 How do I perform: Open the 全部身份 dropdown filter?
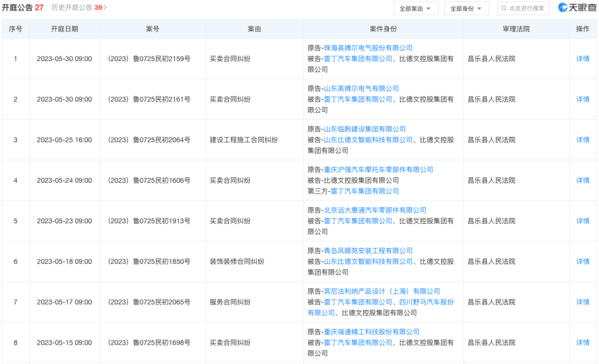tap(466, 8)
